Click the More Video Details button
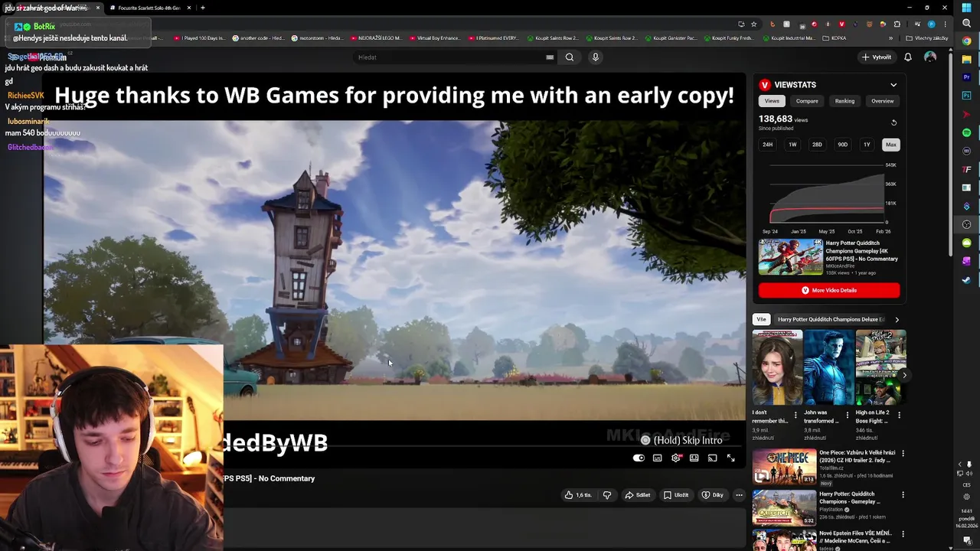980x551 pixels. tap(829, 290)
